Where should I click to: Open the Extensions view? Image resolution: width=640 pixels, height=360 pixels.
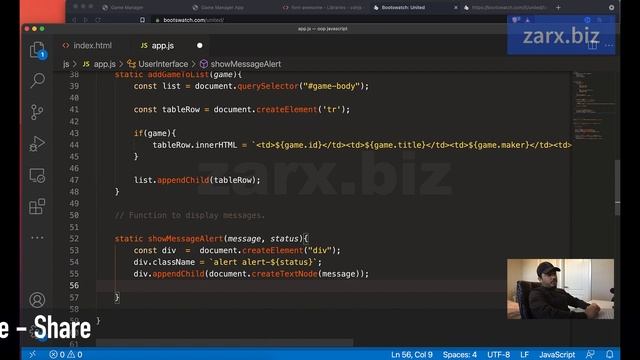tap(37, 207)
